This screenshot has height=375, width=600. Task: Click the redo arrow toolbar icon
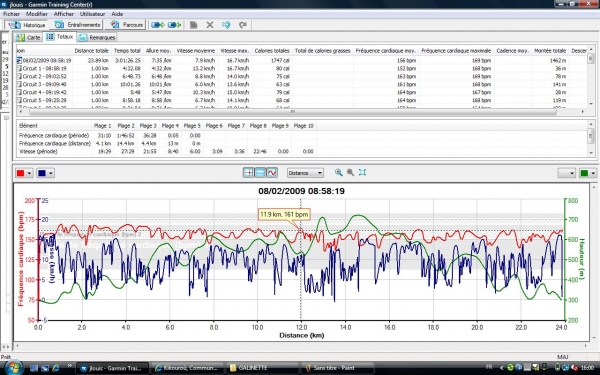(x=243, y=25)
